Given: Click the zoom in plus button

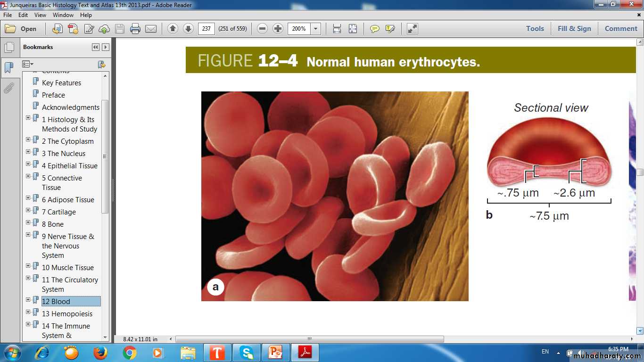Looking at the screenshot, I should pos(278,29).
